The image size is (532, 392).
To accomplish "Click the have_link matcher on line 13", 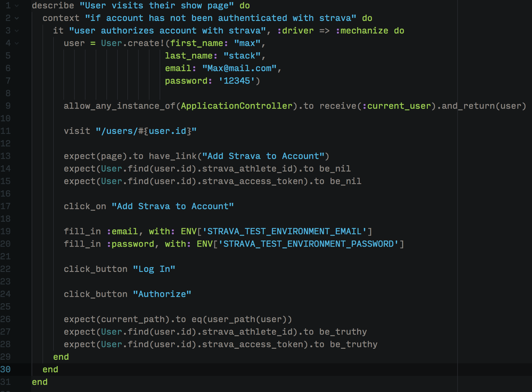I will pos(173,156).
